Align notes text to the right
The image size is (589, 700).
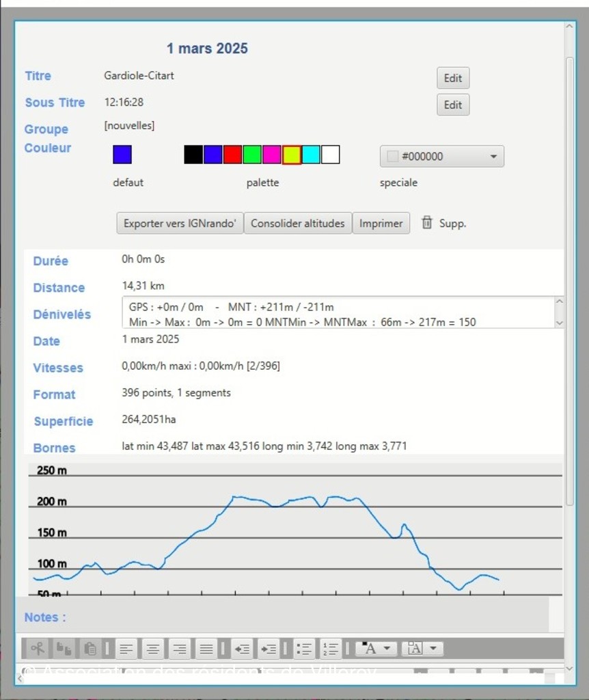180,648
